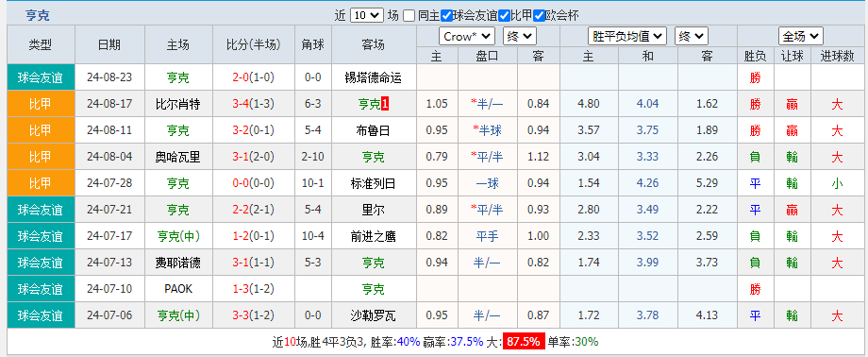Open score 2-0(1-0) for the 24-08-23 match

click(254, 77)
